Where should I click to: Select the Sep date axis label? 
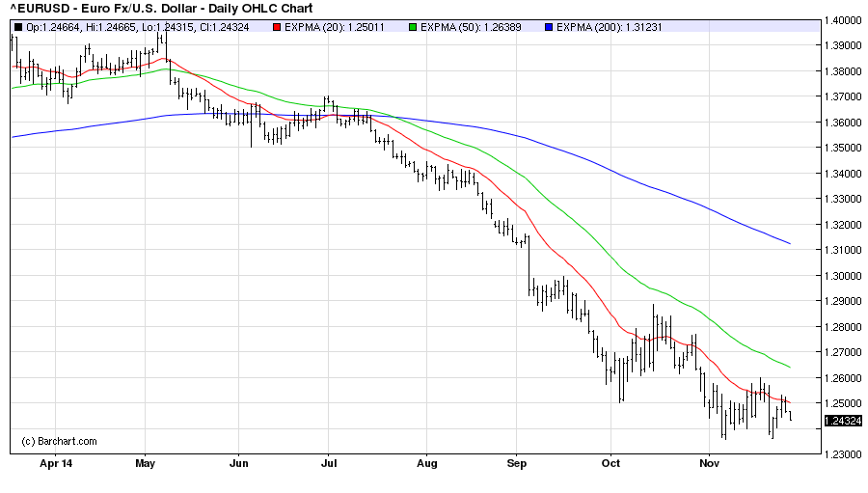pyautogui.click(x=518, y=463)
